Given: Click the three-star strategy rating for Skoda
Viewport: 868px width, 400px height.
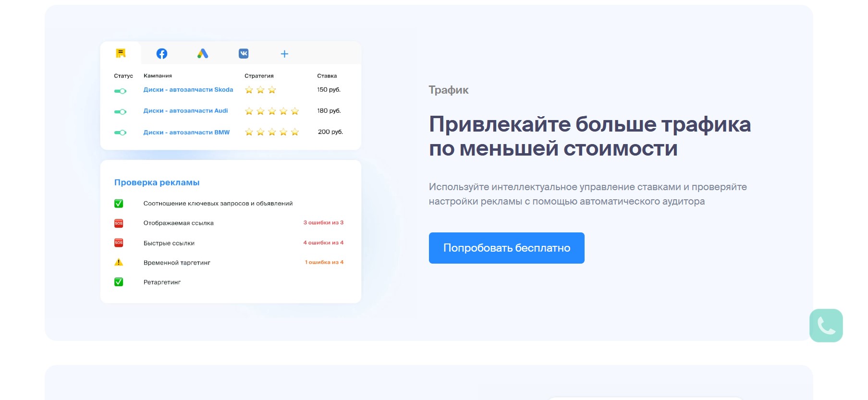Looking at the screenshot, I should click(260, 90).
